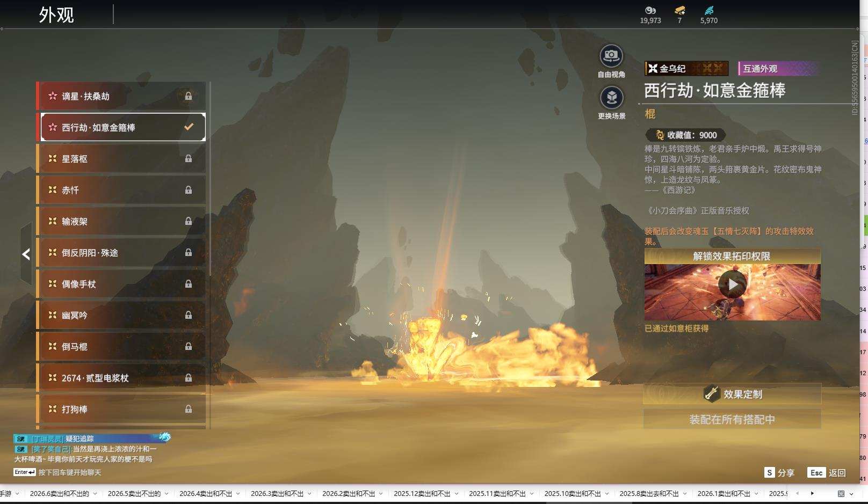Viewport: 868px width, 504px height.
Task: Pick the 赤忏 weapon skin
Action: click(x=121, y=190)
